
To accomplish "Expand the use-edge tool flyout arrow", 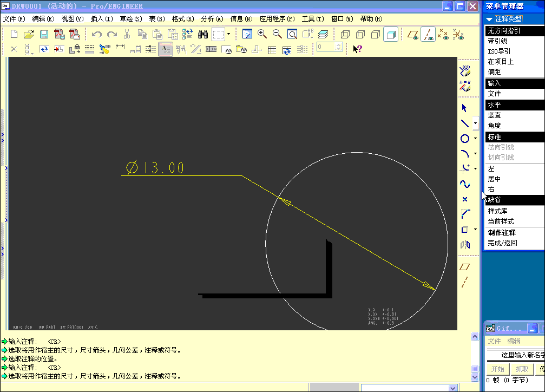I will point(475,229).
